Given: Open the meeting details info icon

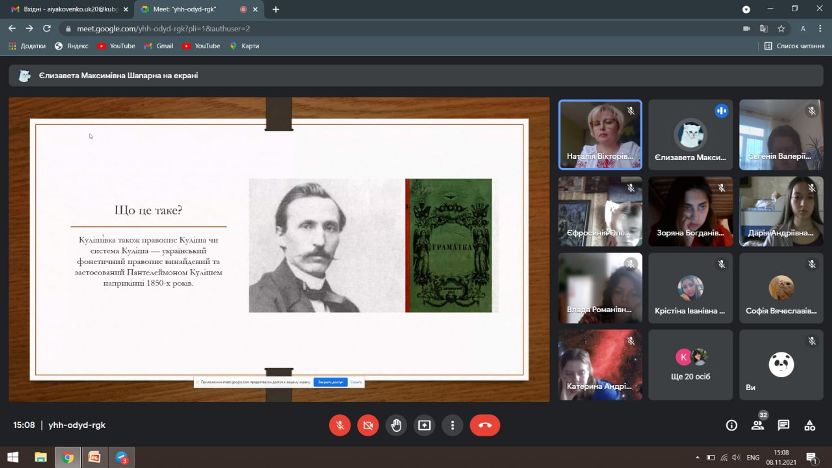Looking at the screenshot, I should (x=731, y=425).
